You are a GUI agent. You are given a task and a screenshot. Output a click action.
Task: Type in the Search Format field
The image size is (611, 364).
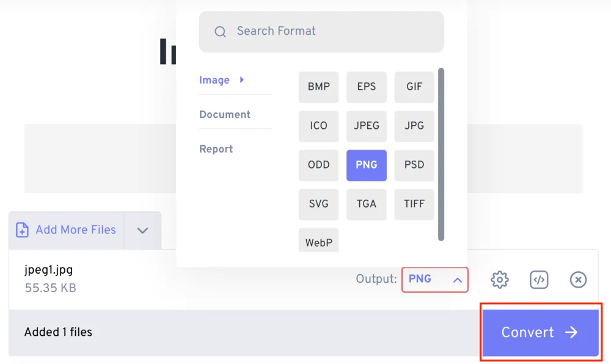pos(336,31)
